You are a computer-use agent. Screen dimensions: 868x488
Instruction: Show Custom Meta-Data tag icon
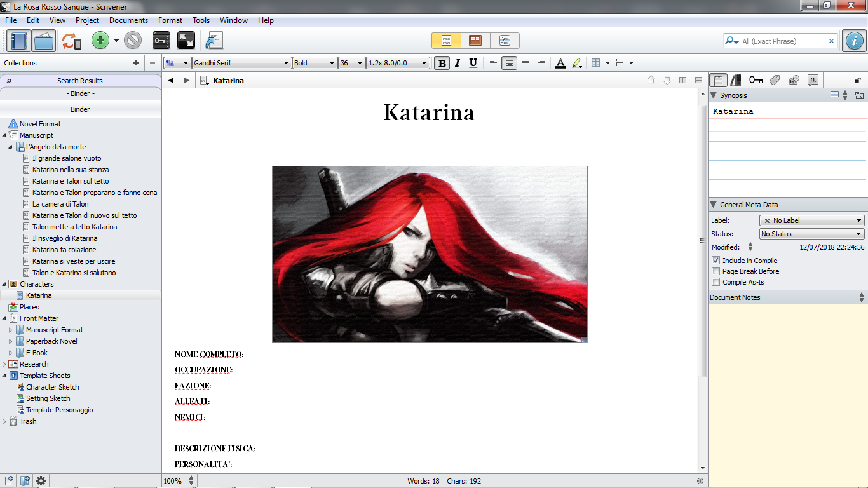tap(774, 80)
